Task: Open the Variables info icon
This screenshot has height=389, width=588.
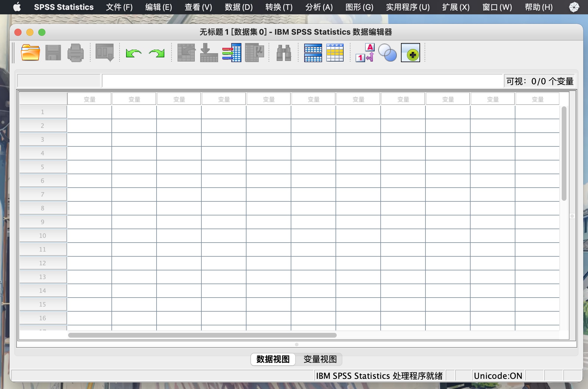Action: coord(232,53)
